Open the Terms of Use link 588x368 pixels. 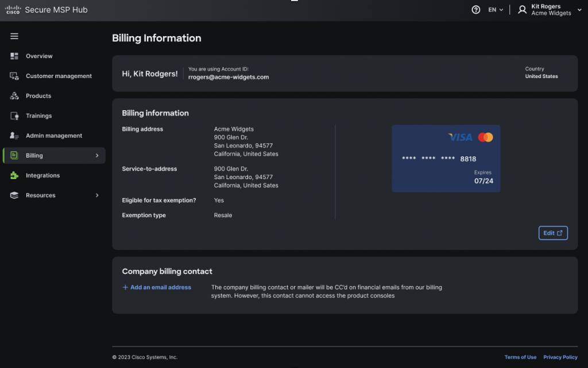tap(520, 357)
